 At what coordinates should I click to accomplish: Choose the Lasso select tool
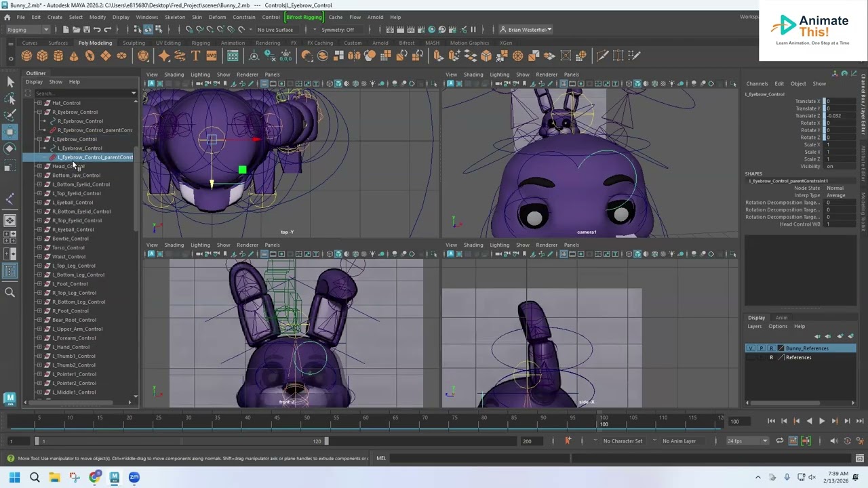tap(10, 98)
